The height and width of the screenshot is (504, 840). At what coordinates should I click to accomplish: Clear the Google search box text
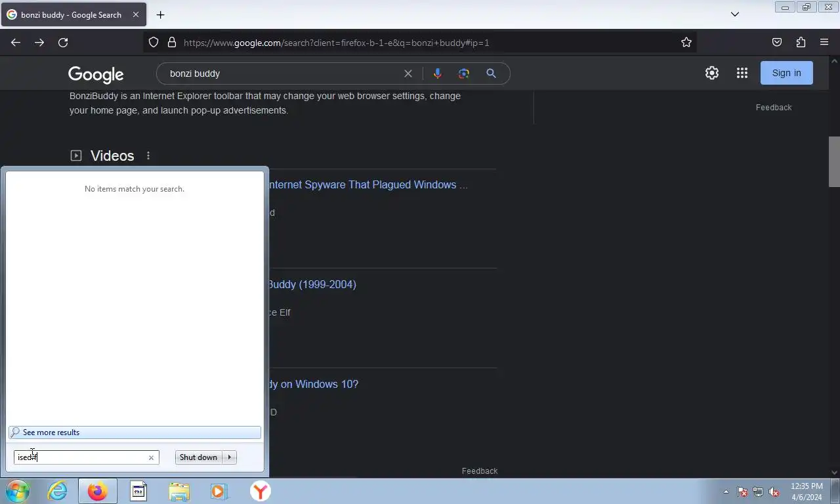click(408, 73)
